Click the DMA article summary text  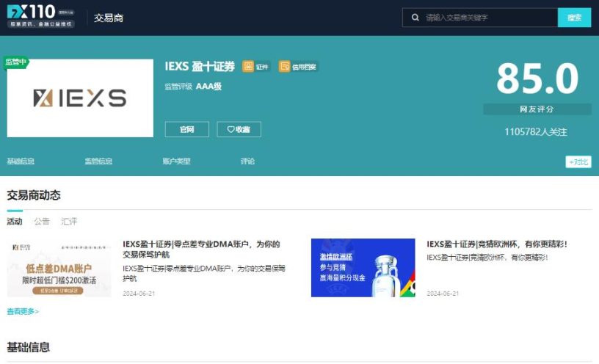click(204, 274)
